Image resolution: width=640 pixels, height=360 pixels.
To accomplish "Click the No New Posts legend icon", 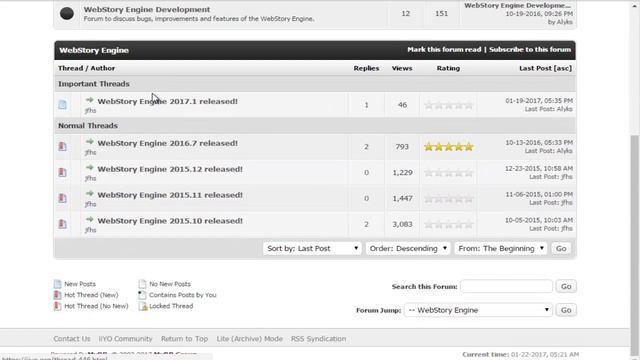I will [142, 284].
